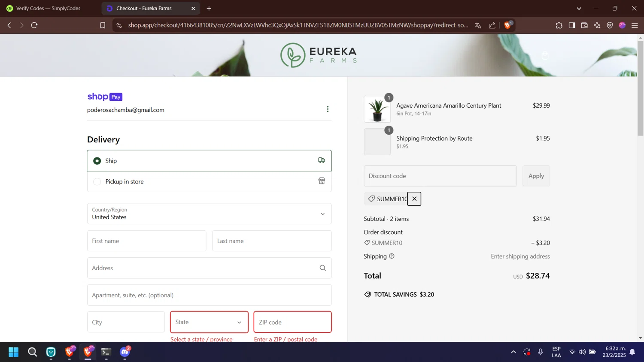Open the Windows Start menu
644x362 pixels.
click(14, 352)
